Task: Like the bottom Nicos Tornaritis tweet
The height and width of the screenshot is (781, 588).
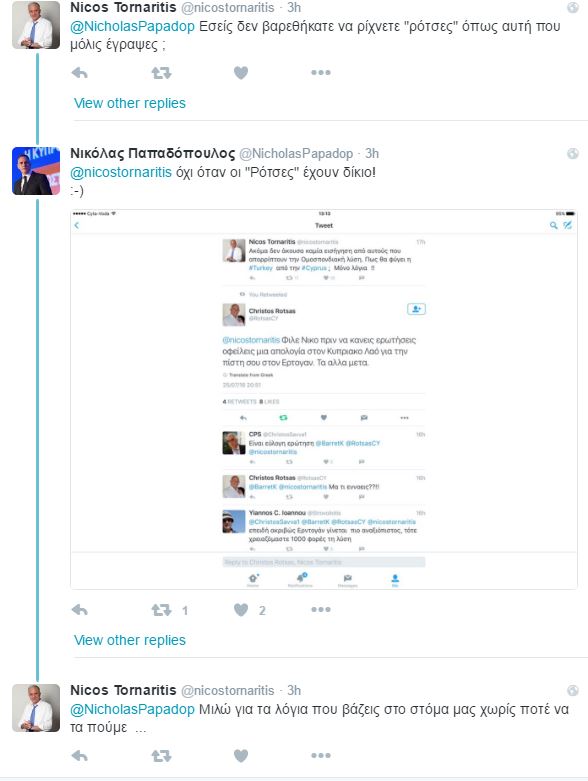Action: pyautogui.click(x=241, y=756)
